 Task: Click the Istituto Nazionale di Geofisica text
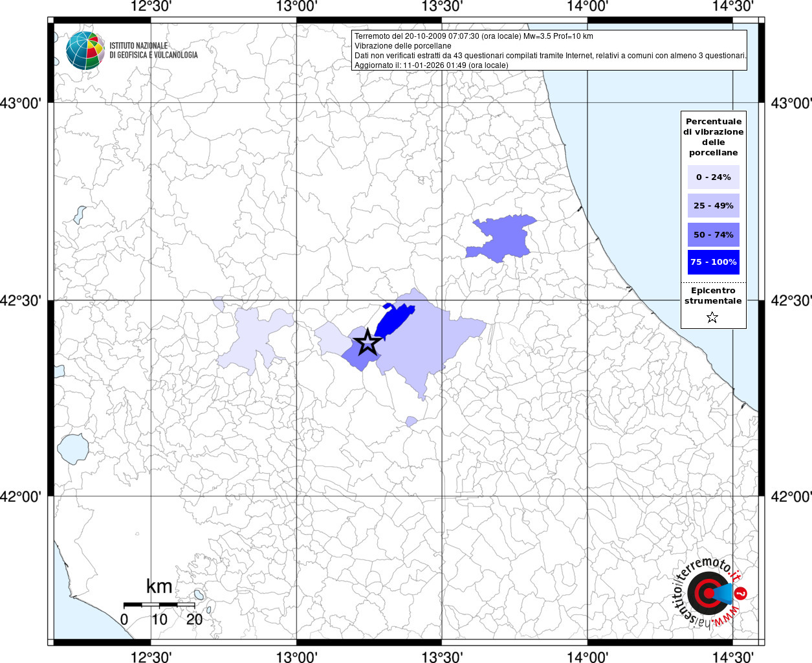pyautogui.click(x=153, y=51)
